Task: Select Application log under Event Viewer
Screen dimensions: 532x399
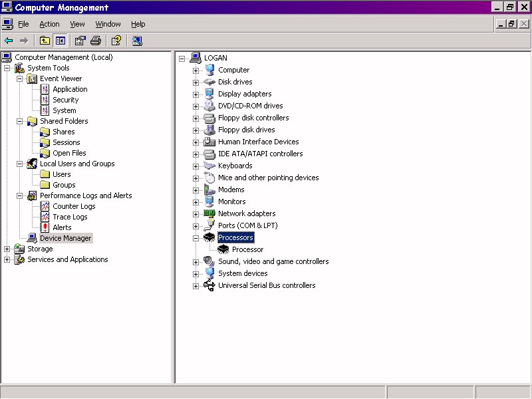Action: tap(70, 89)
